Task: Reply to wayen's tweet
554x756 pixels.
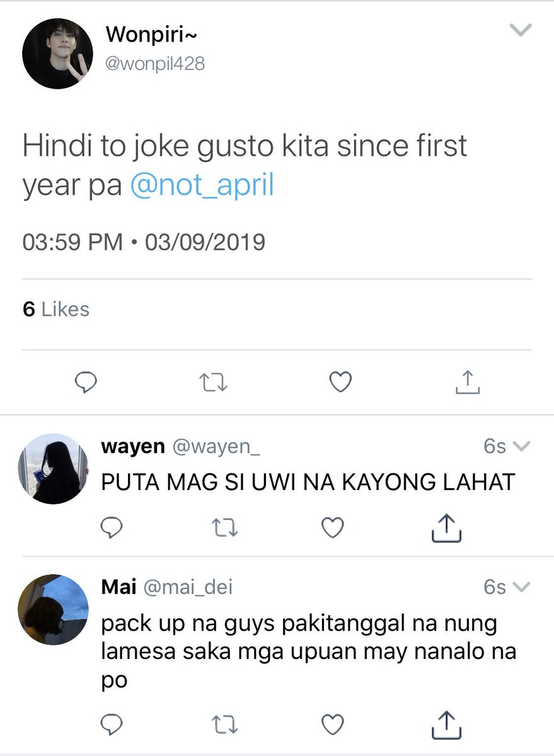Action: point(112,528)
